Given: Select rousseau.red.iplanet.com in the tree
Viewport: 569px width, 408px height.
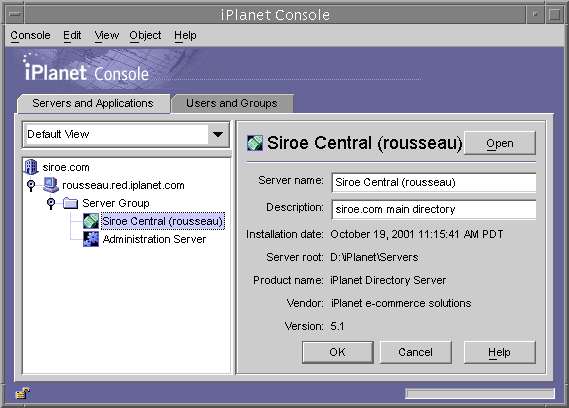Looking at the screenshot, I should point(123,185).
